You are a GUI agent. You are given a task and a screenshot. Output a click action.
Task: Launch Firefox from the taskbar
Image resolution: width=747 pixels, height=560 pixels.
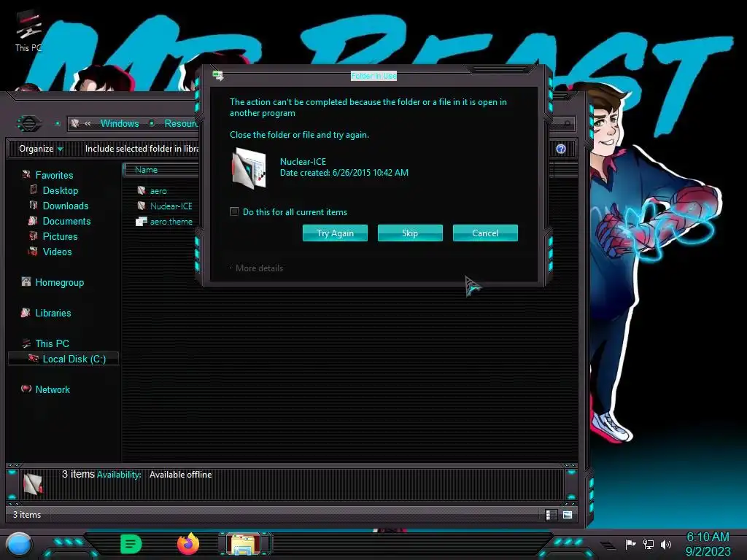pos(188,544)
